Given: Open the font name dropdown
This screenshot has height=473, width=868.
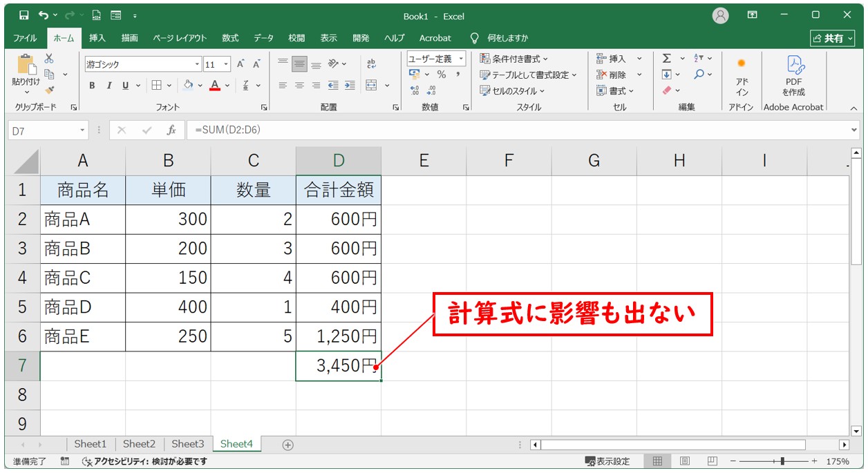Looking at the screenshot, I should click(199, 64).
